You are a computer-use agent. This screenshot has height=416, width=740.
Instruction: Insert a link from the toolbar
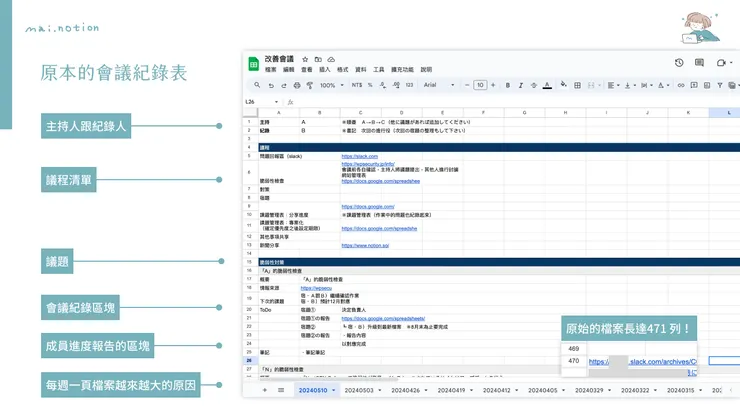point(681,85)
